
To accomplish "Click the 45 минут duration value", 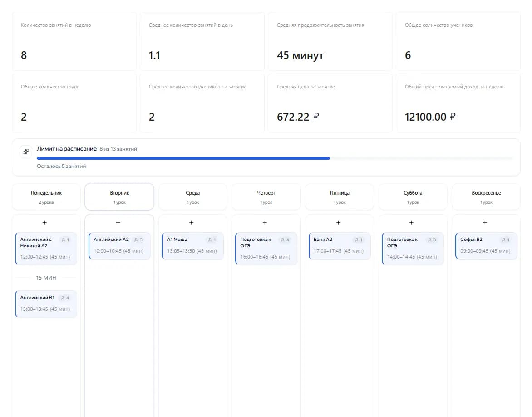I will pos(300,55).
